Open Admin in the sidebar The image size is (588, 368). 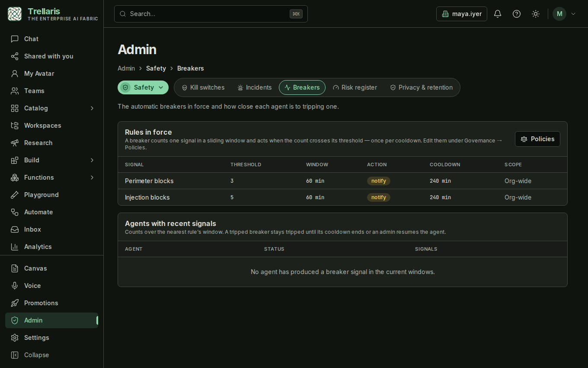51,320
